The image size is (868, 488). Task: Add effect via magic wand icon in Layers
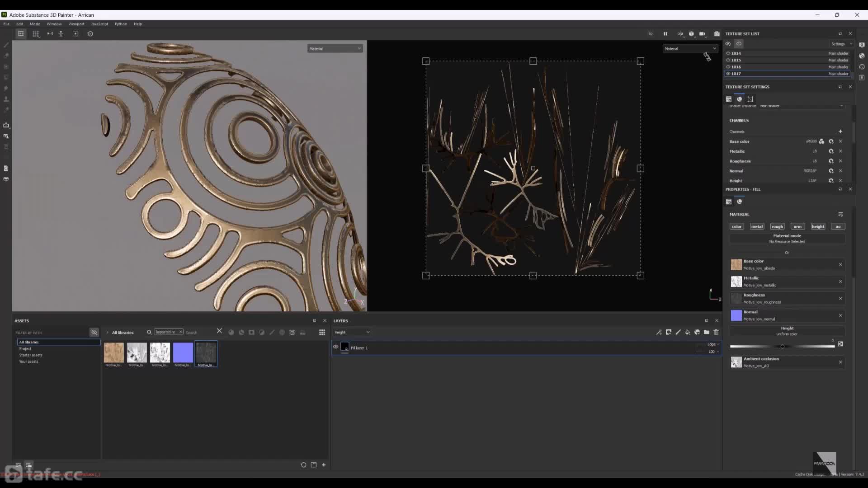(x=659, y=332)
